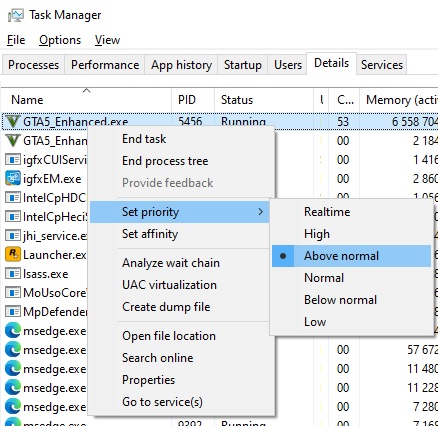Click memory value 6 558 704

pyautogui.click(x=415, y=122)
